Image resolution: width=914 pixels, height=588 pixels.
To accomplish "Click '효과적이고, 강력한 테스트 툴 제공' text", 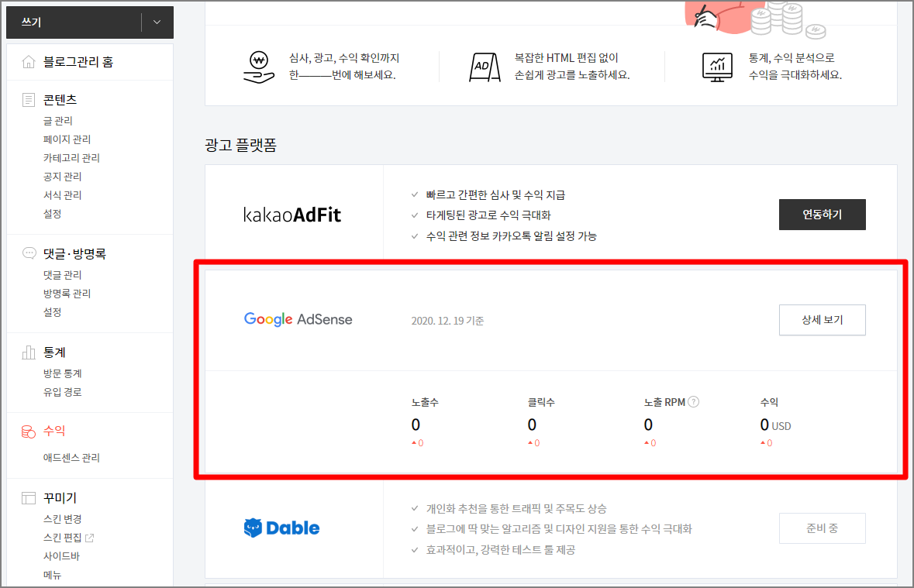I will (500, 549).
